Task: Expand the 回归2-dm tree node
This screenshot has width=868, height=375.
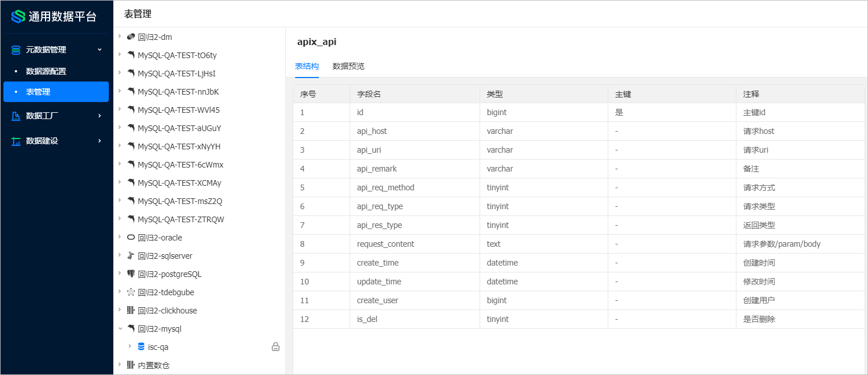Action: [x=120, y=36]
